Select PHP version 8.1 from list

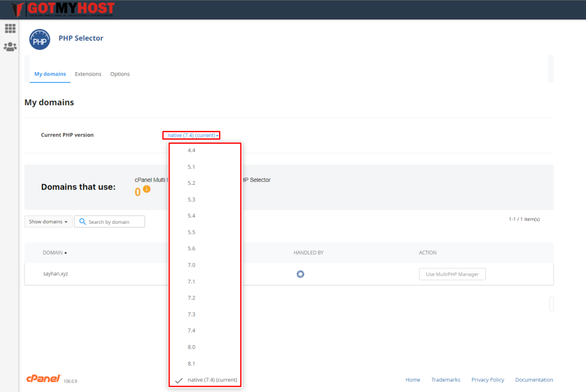tap(192, 363)
